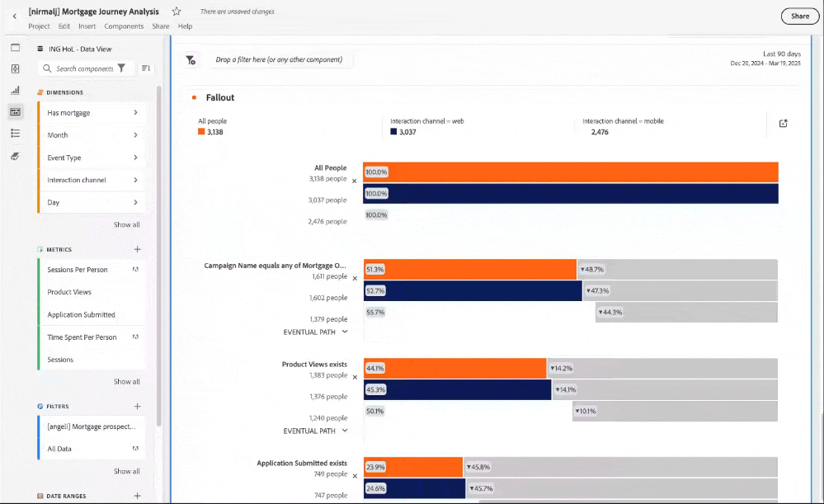Click the export icon on Fallout legend

click(783, 123)
